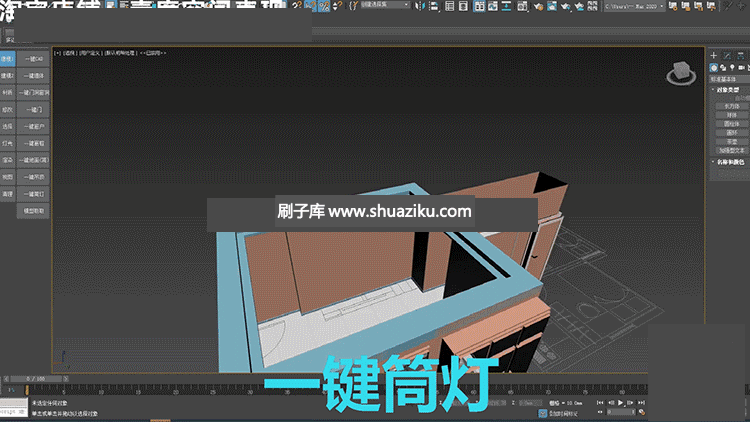Click the 一键CAD button
Image resolution: width=750 pixels, height=422 pixels.
(x=33, y=59)
